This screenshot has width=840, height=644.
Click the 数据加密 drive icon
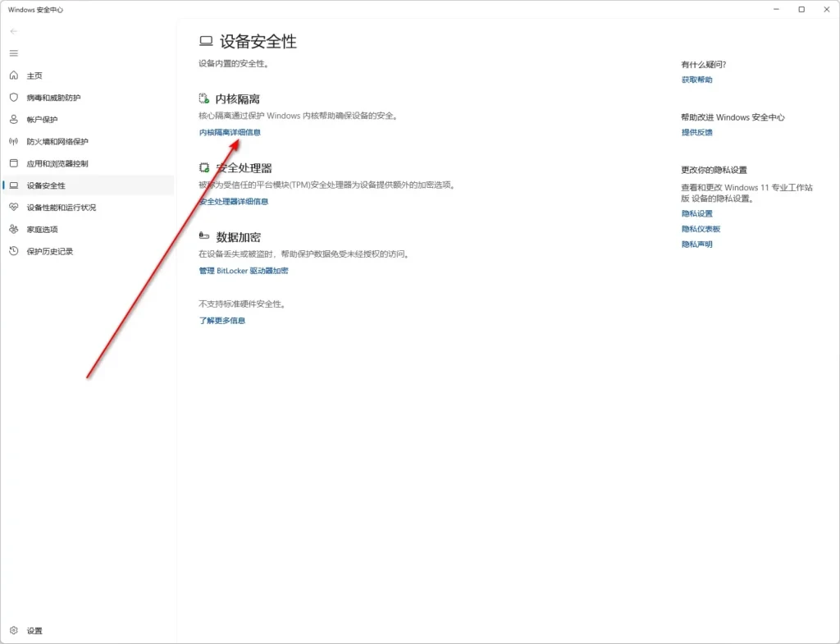coord(204,235)
